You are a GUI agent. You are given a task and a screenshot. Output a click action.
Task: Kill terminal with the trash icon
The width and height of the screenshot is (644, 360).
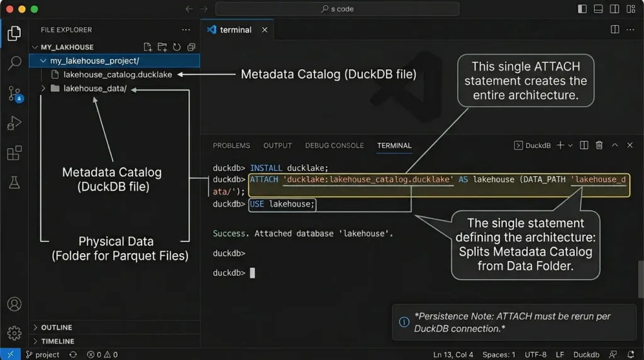(599, 145)
